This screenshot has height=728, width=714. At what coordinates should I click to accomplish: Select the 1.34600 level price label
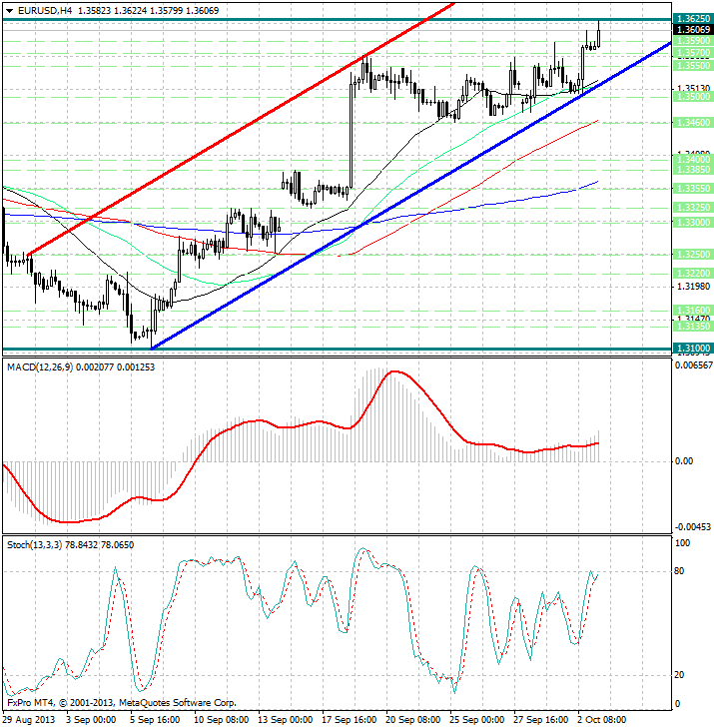pos(693,123)
